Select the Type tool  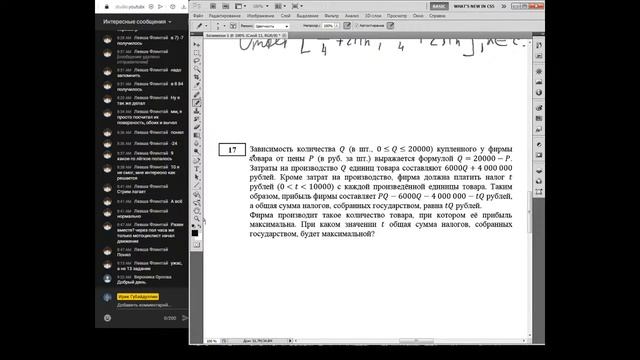(197, 169)
